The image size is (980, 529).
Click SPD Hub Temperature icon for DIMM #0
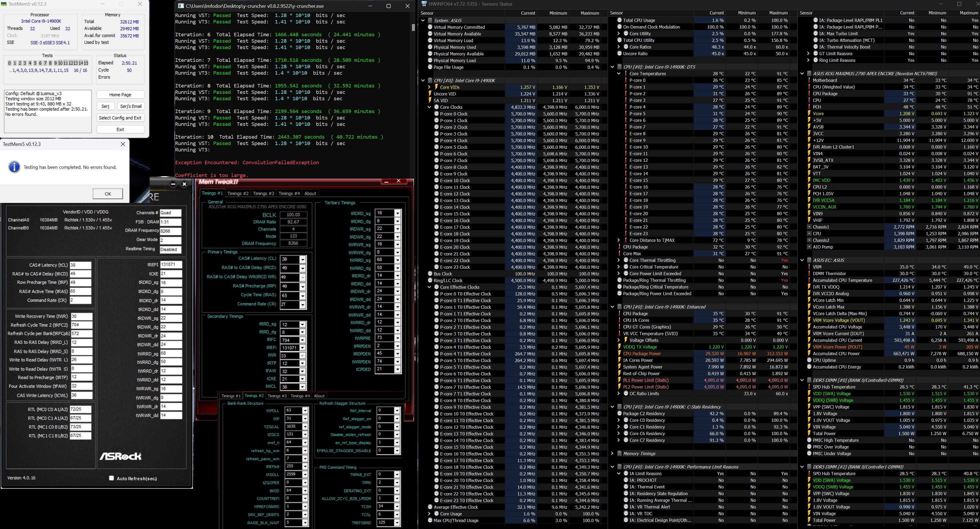pos(809,387)
